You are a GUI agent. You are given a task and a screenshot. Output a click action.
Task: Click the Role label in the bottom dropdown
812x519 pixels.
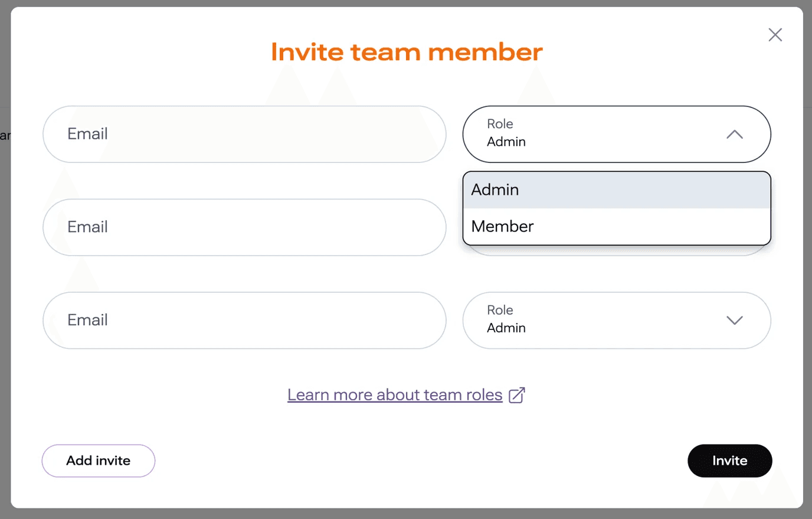coord(500,310)
